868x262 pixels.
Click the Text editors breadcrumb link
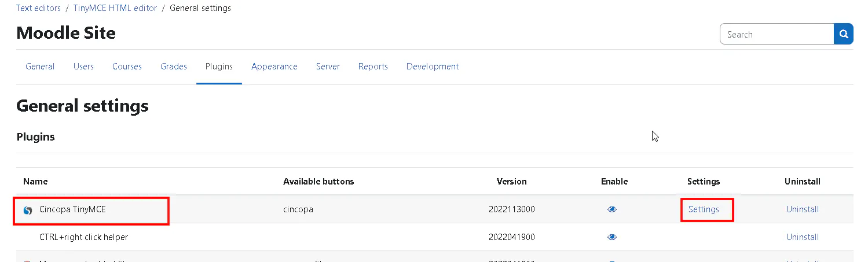click(38, 8)
